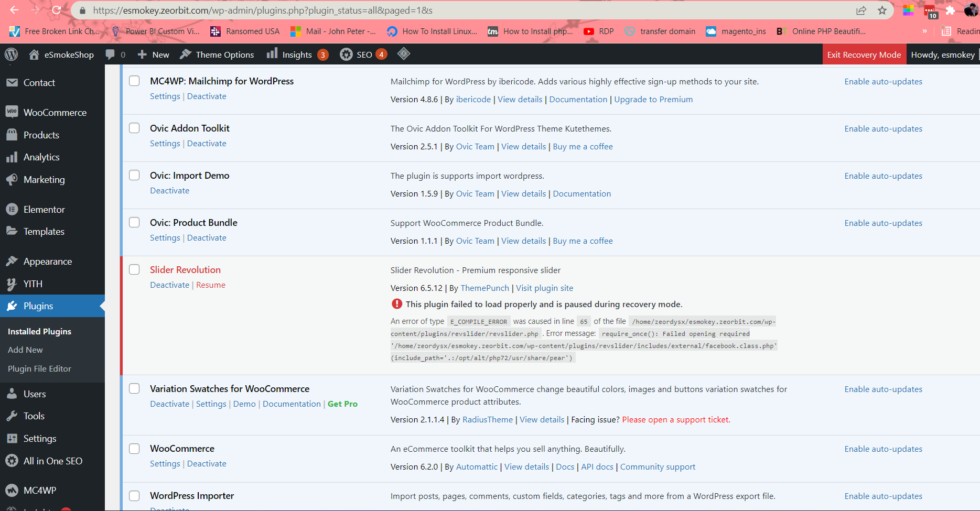Open the Mail - John Peter bookmark
This screenshot has width=980, height=511.
tap(332, 31)
